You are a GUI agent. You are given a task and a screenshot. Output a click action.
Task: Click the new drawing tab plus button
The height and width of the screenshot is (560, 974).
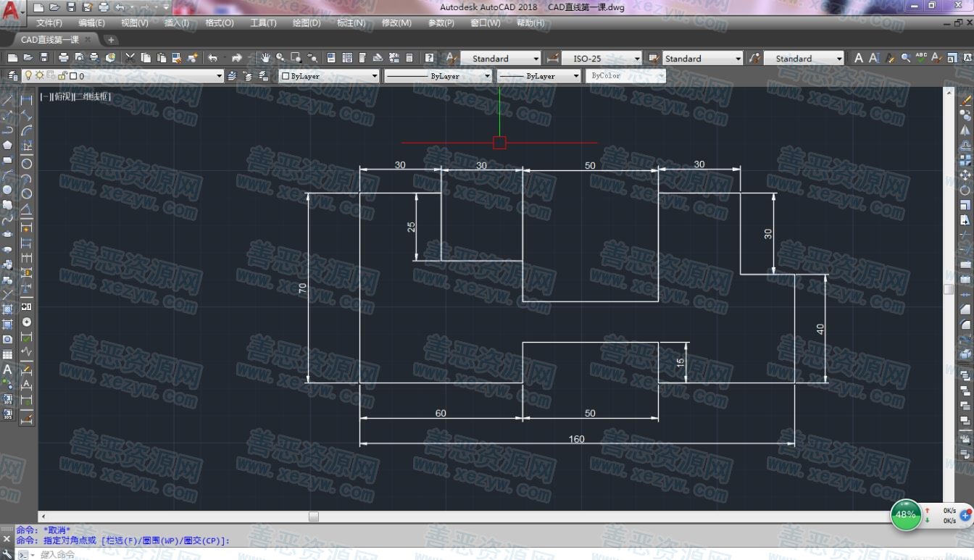[111, 40]
